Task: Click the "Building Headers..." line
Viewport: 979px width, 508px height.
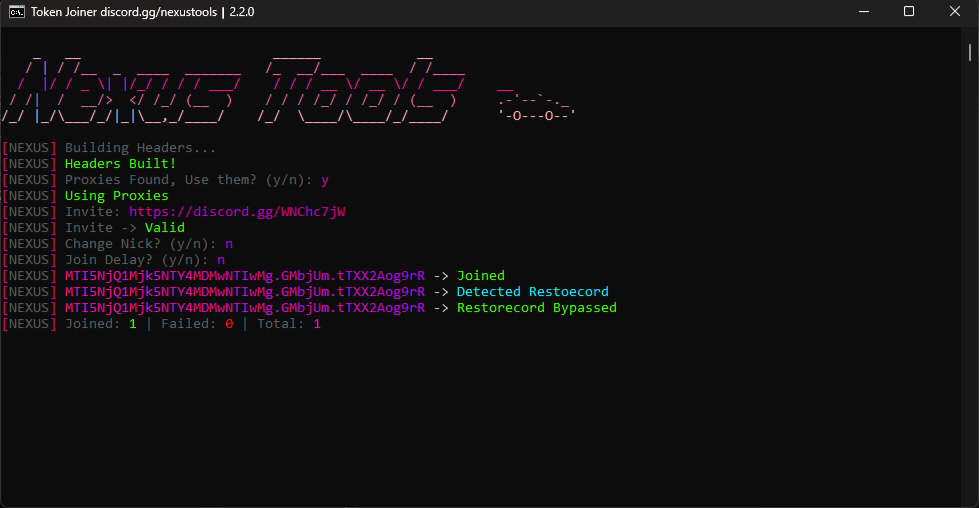Action: tap(140, 148)
